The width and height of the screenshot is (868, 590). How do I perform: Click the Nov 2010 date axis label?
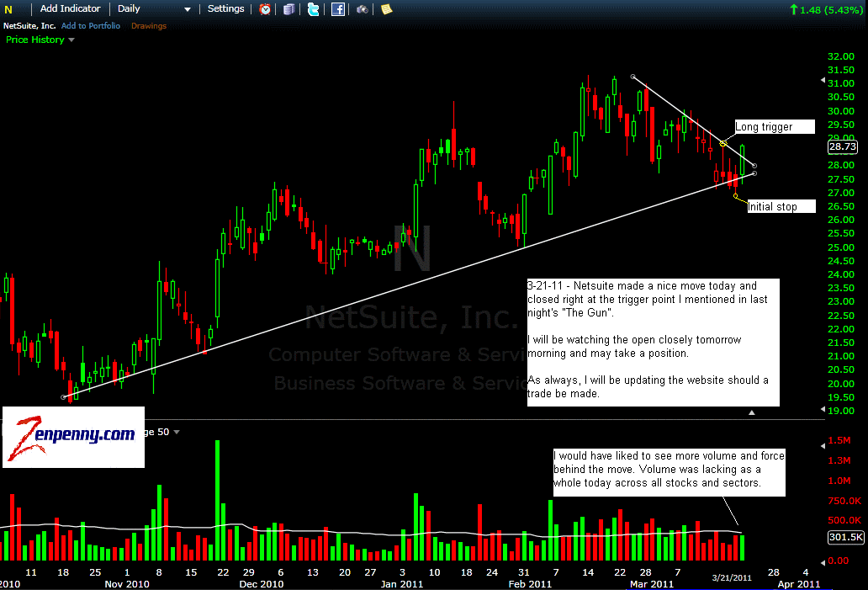127,584
